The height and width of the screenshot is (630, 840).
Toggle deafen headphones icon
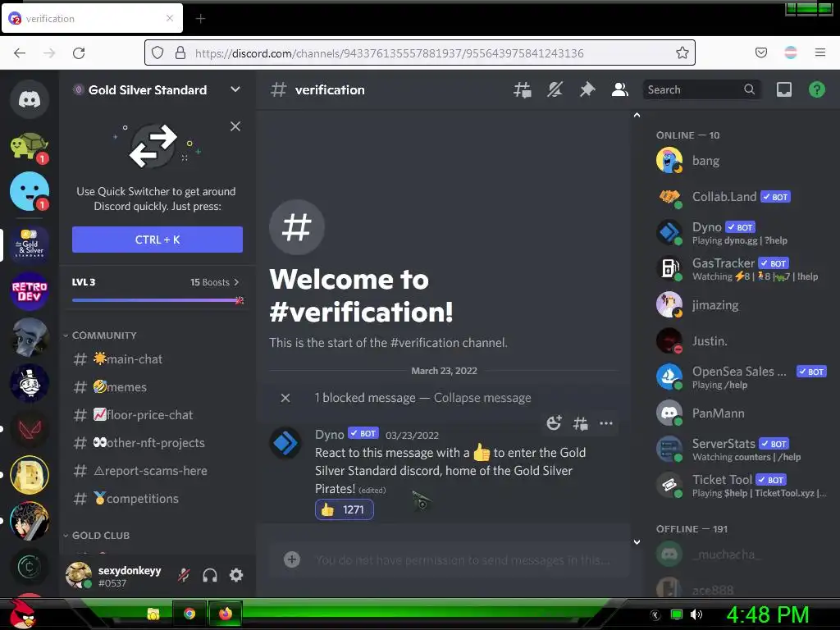(x=210, y=575)
